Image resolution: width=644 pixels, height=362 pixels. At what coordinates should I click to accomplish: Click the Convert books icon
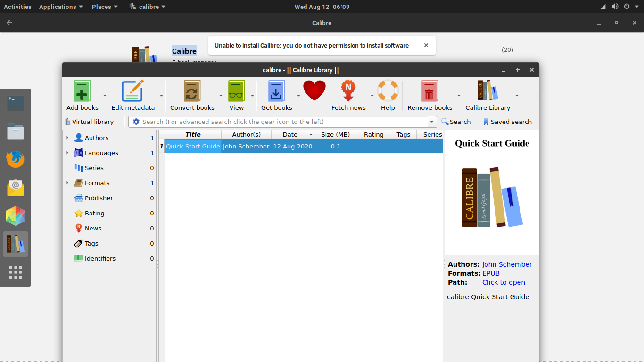(x=192, y=90)
